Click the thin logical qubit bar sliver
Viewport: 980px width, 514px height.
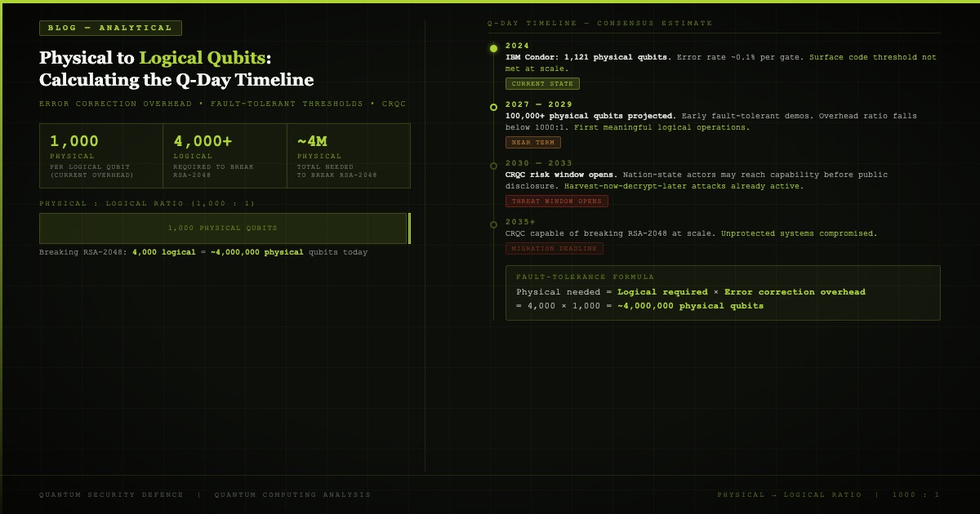409,228
